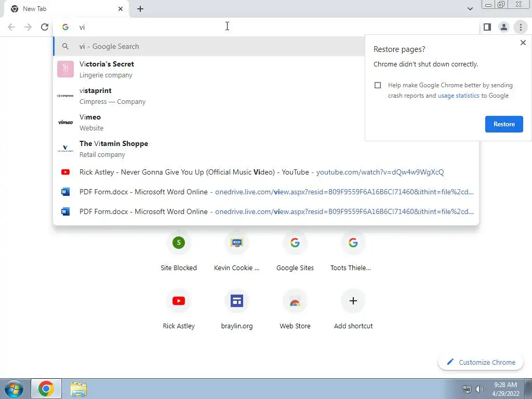Click the Vimeo logo icon
The width and height of the screenshot is (532, 399).
[x=65, y=123]
